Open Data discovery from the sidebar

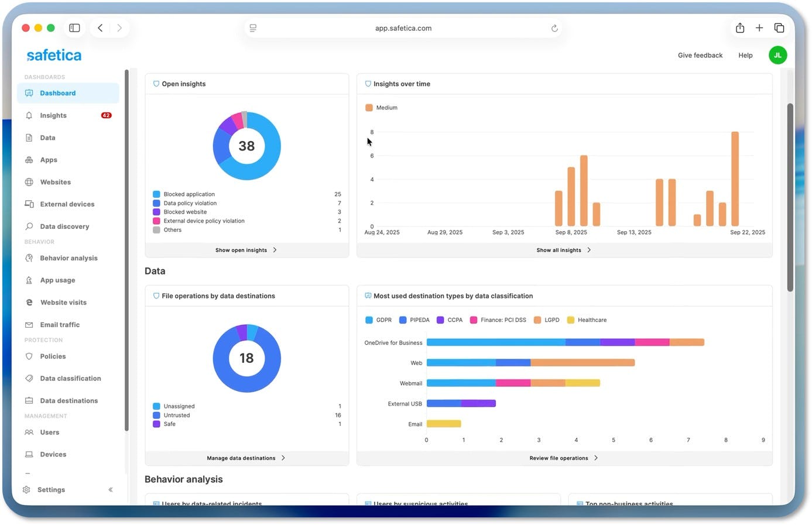[64, 227]
